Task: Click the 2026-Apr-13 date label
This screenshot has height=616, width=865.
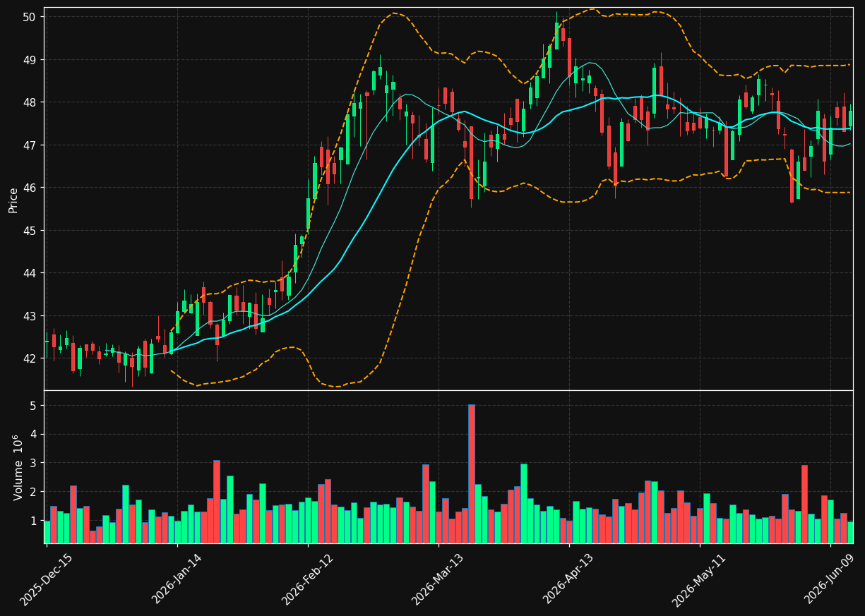Action: [x=568, y=579]
